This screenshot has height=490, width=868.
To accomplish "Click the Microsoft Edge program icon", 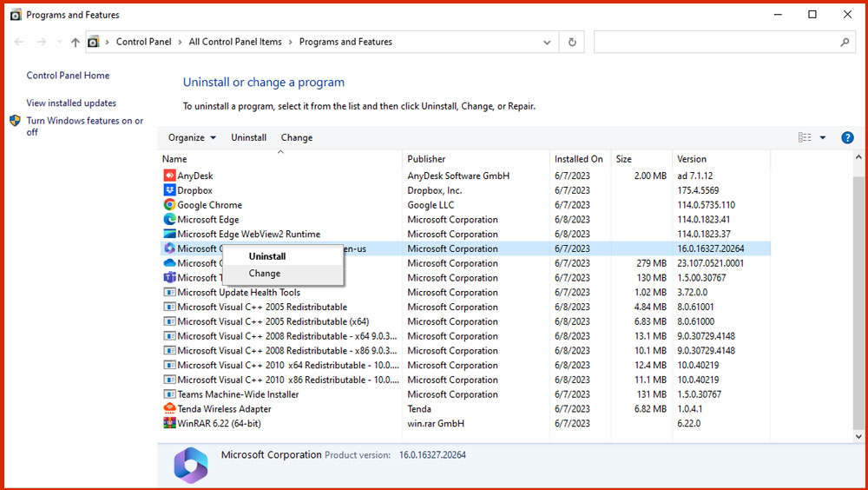I will (169, 220).
